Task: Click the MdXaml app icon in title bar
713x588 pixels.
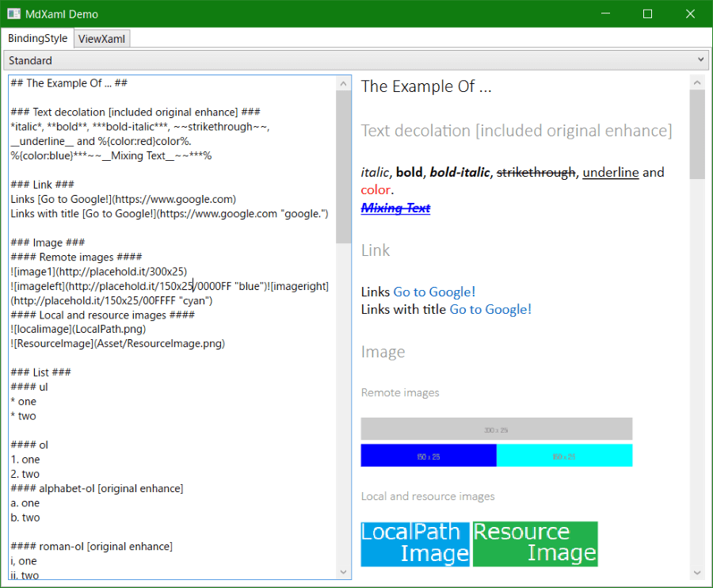Action: point(13,13)
